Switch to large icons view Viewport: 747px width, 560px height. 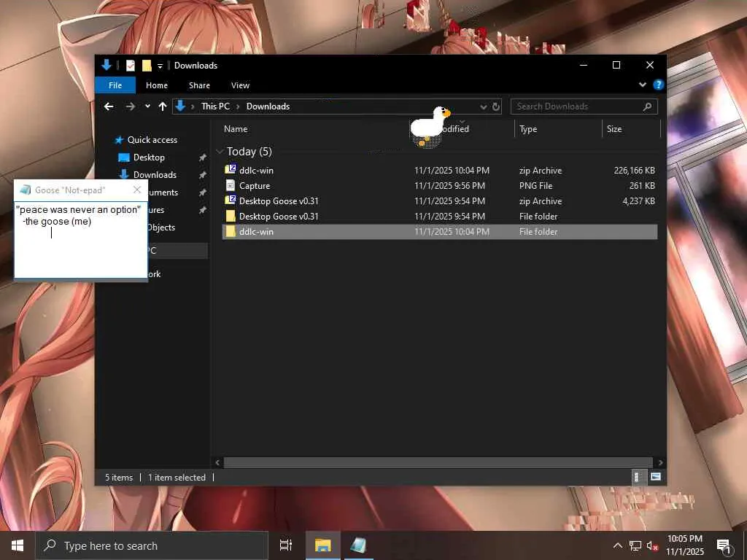click(655, 477)
